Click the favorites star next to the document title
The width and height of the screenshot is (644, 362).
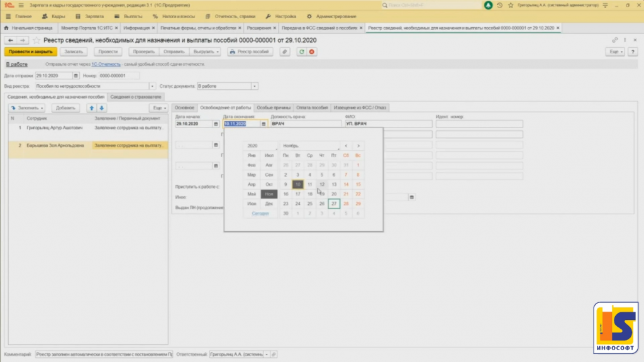(x=36, y=40)
